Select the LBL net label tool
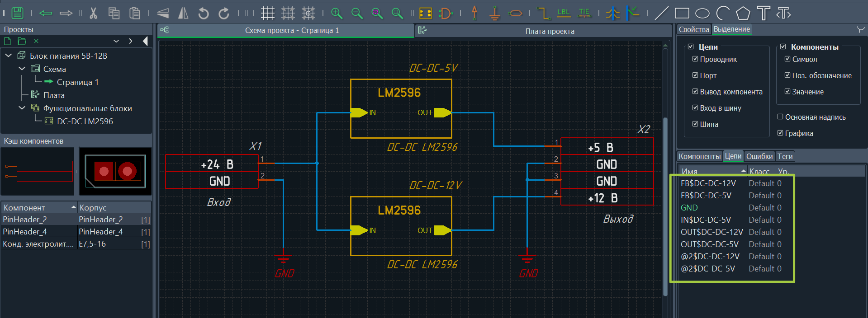The height and width of the screenshot is (318, 868). pos(564,13)
